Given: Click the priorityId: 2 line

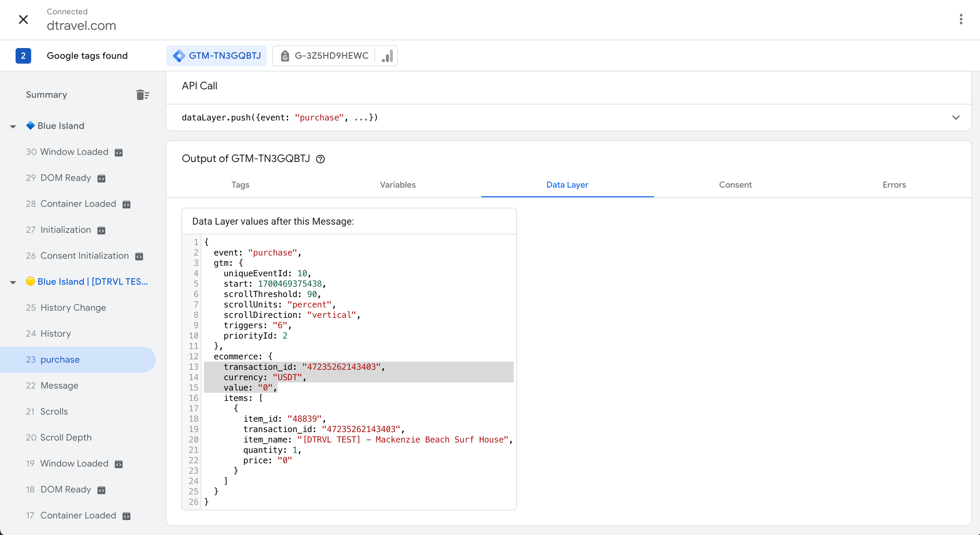Looking at the screenshot, I should pos(256,336).
